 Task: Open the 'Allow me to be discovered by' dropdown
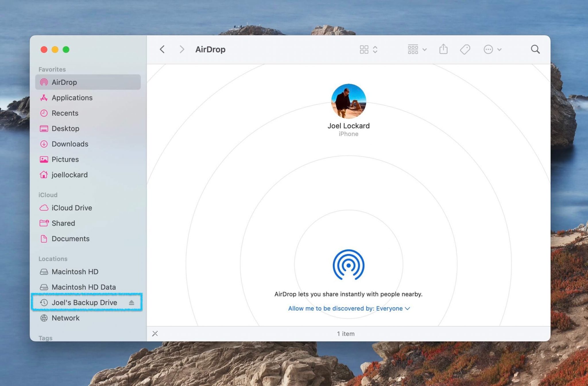[x=349, y=308]
